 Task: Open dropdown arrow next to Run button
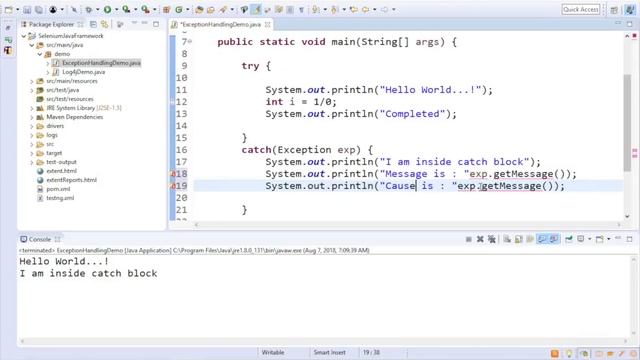(116, 9)
